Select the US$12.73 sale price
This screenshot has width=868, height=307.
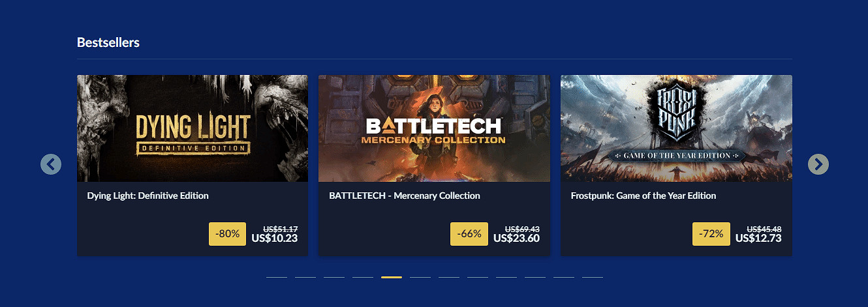point(758,239)
